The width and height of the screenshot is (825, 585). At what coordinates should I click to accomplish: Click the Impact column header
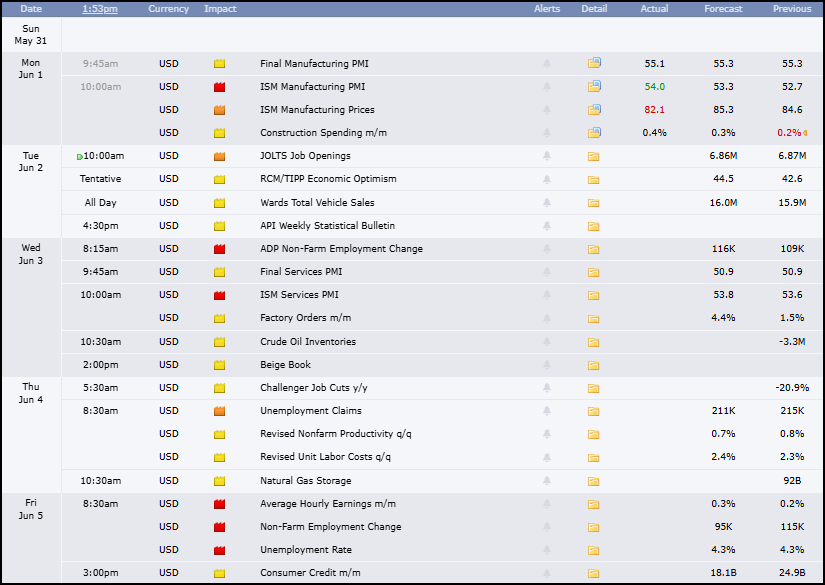click(x=220, y=9)
